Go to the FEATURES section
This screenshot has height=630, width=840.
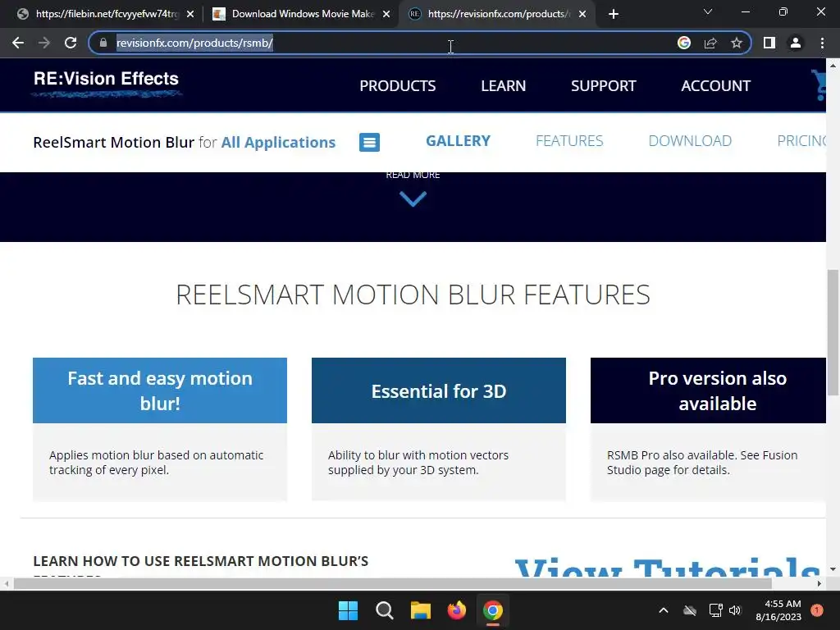[569, 141]
